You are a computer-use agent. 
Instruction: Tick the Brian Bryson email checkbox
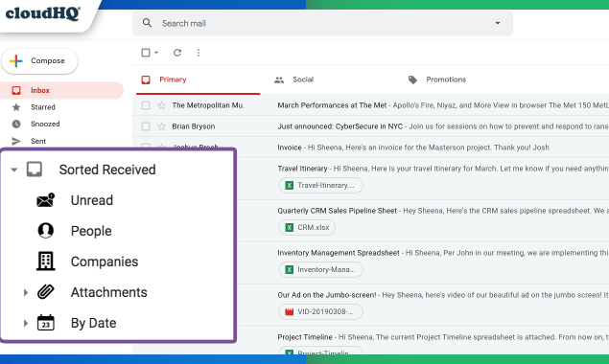(x=146, y=126)
